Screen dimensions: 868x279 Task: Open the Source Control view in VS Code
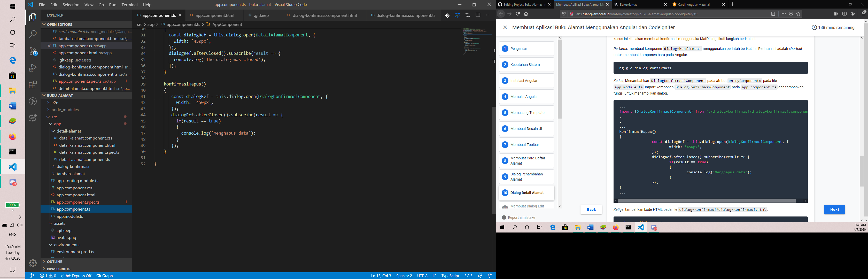tap(33, 51)
